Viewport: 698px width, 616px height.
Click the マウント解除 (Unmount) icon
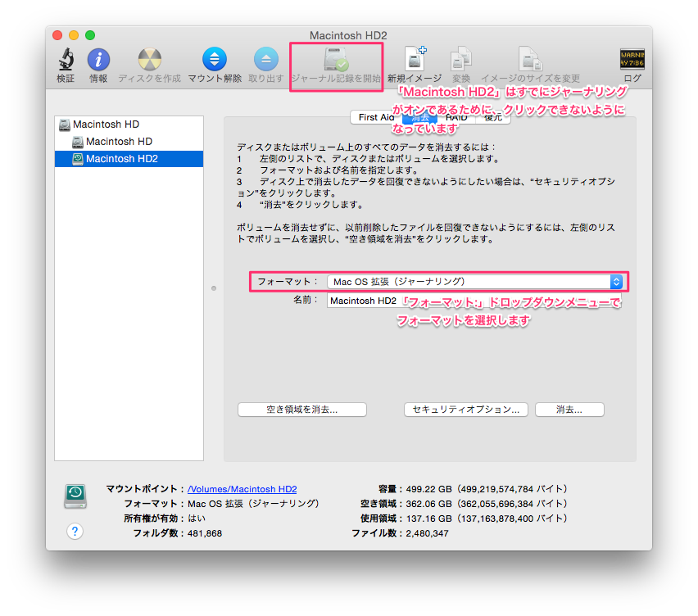pos(215,59)
